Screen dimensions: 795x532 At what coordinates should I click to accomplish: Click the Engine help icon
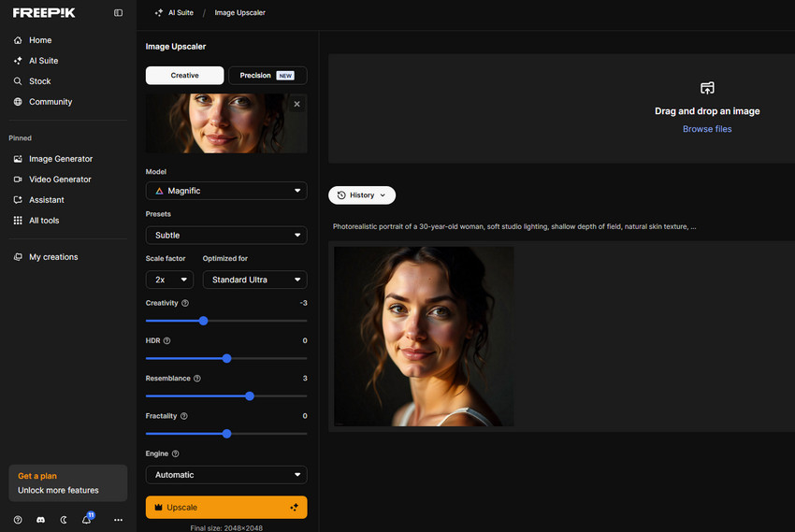tap(176, 453)
